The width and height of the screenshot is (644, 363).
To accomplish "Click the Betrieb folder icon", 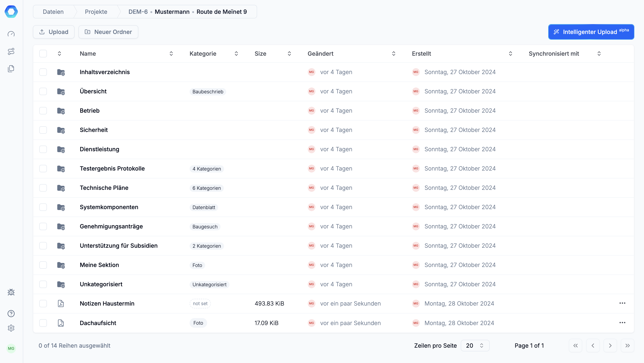I will coord(61,111).
